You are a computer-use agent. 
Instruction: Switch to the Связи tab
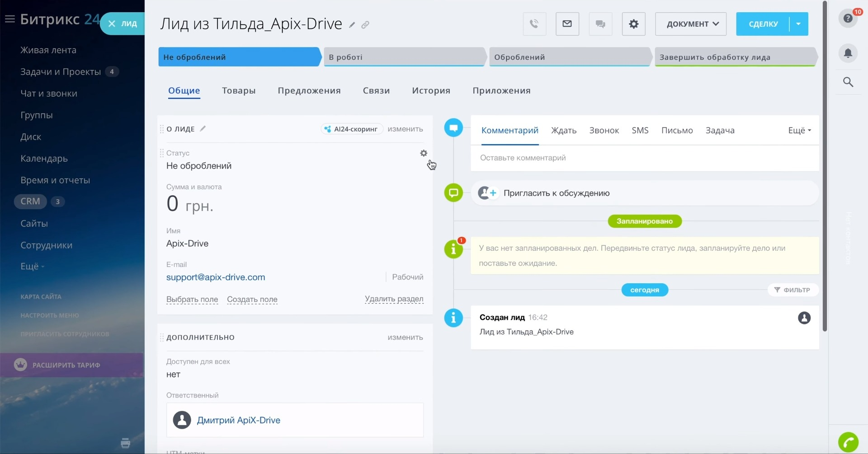tap(376, 90)
